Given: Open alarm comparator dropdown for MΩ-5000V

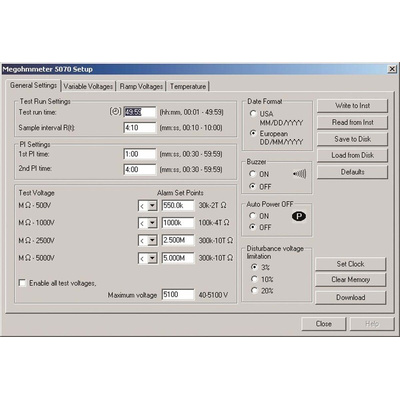Looking at the screenshot, I should coord(152,258).
